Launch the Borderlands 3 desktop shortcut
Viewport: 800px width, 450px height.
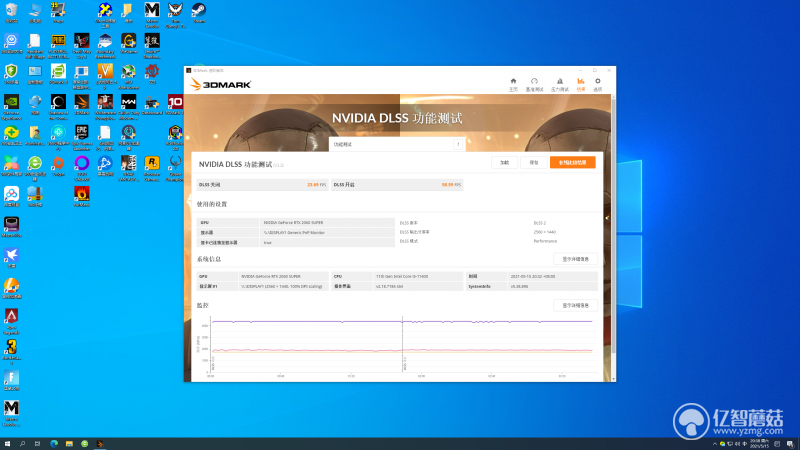click(x=11, y=351)
